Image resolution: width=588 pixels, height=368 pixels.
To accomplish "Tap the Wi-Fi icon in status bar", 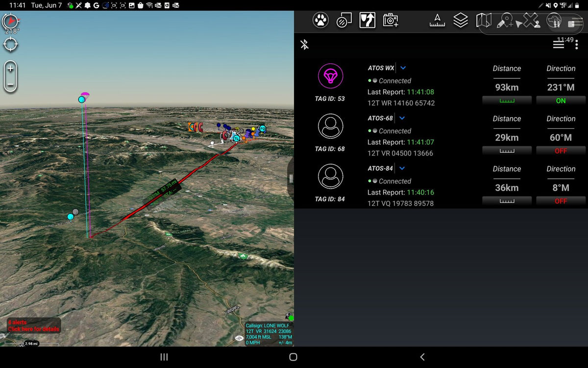I will coord(149,5).
